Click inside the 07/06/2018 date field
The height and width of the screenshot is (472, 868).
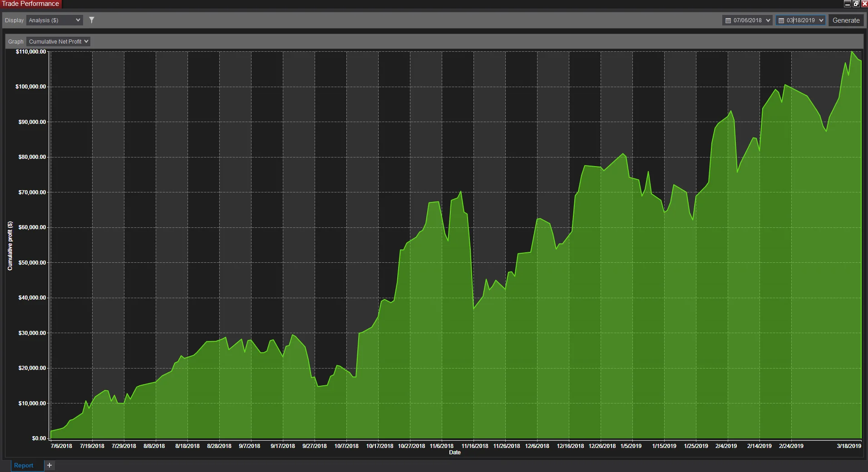(x=748, y=20)
